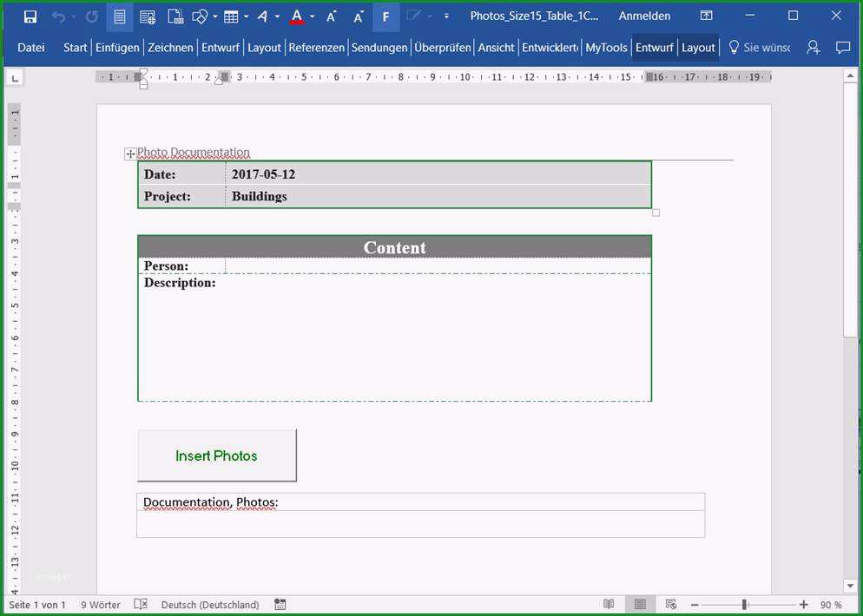Click the share person icon
The image size is (863, 616).
(813, 48)
